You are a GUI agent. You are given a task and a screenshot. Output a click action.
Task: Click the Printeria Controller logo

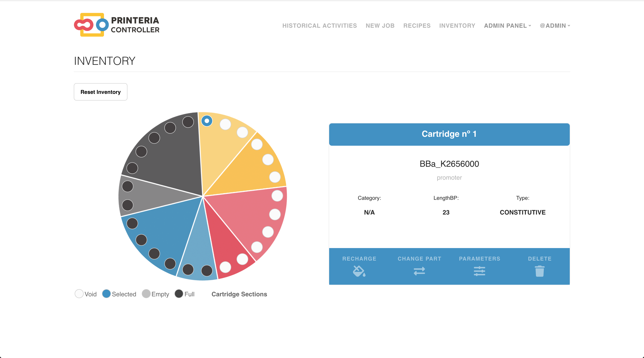(x=117, y=25)
